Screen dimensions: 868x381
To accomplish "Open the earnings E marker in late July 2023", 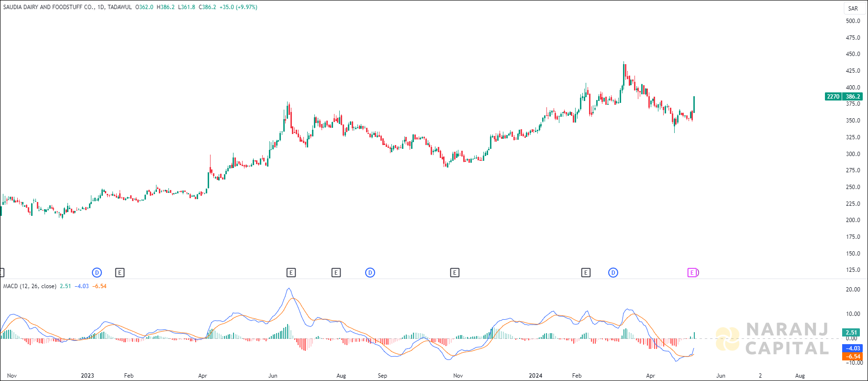I will pyautogui.click(x=336, y=273).
